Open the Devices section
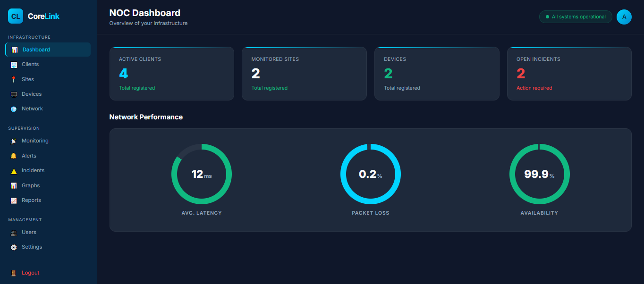Viewport: 644px width, 284px height. click(48, 94)
